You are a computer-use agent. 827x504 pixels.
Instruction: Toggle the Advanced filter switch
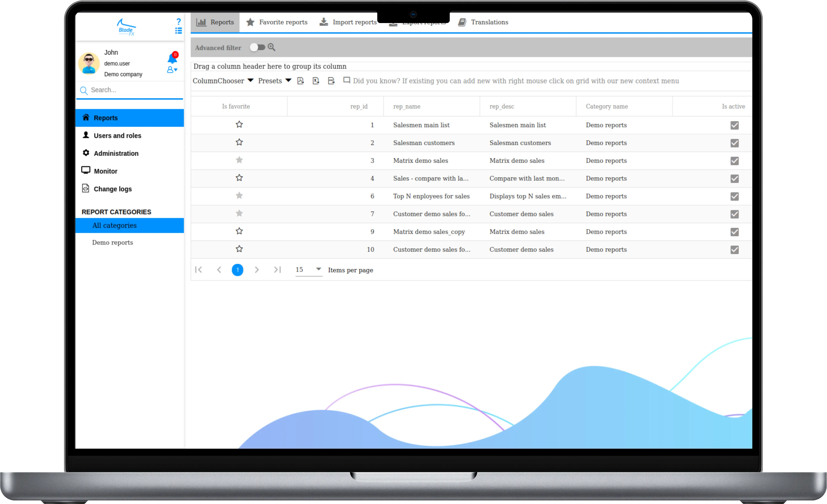(x=257, y=47)
